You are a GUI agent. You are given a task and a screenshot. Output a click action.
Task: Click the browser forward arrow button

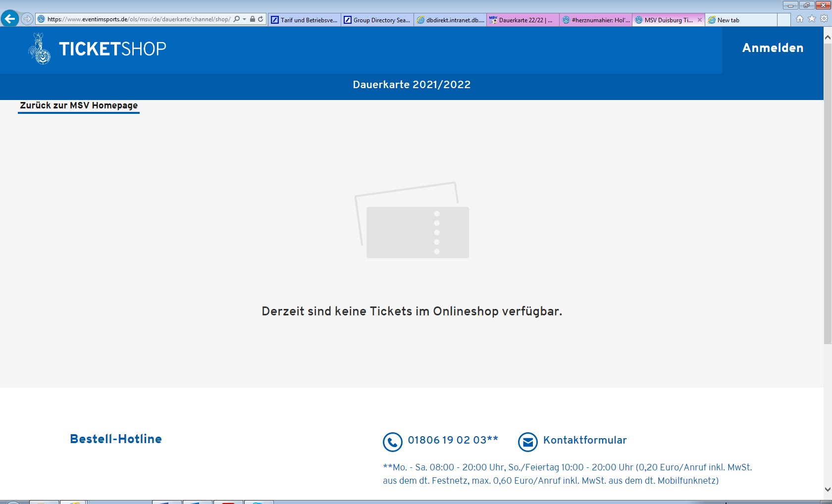27,19
